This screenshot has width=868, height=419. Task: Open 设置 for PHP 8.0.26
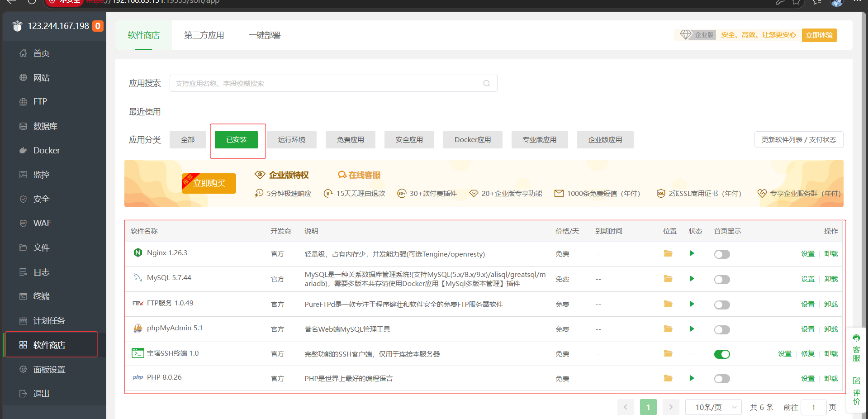pyautogui.click(x=808, y=379)
